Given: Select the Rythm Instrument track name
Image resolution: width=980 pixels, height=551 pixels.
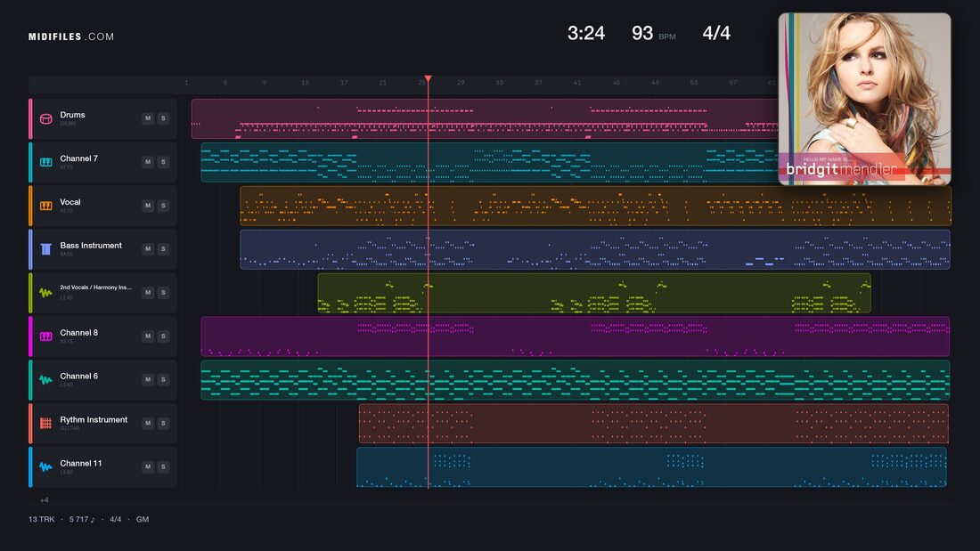Looking at the screenshot, I should (94, 420).
